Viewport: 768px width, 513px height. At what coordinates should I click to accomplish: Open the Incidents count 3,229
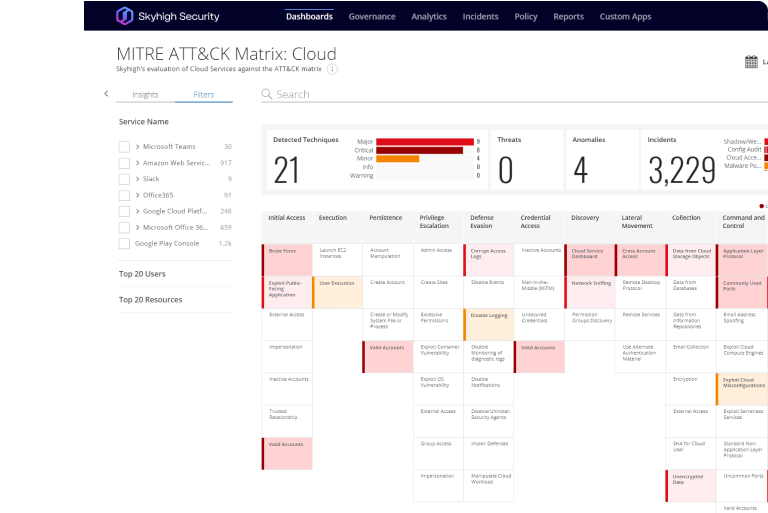pyautogui.click(x=682, y=170)
